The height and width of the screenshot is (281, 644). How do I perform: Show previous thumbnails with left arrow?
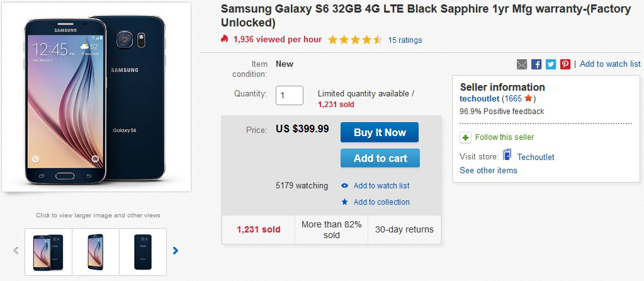(16, 251)
